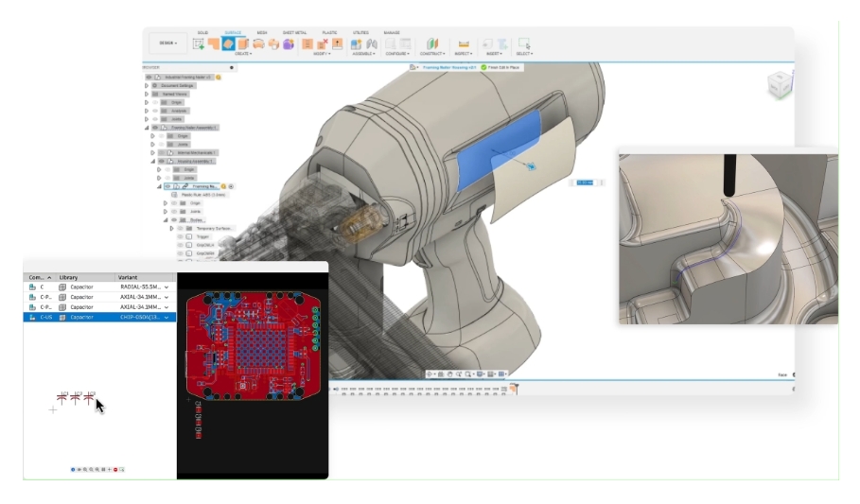This screenshot has height=504, width=860.
Task: Click the red PCB board preview
Action: coord(253,345)
